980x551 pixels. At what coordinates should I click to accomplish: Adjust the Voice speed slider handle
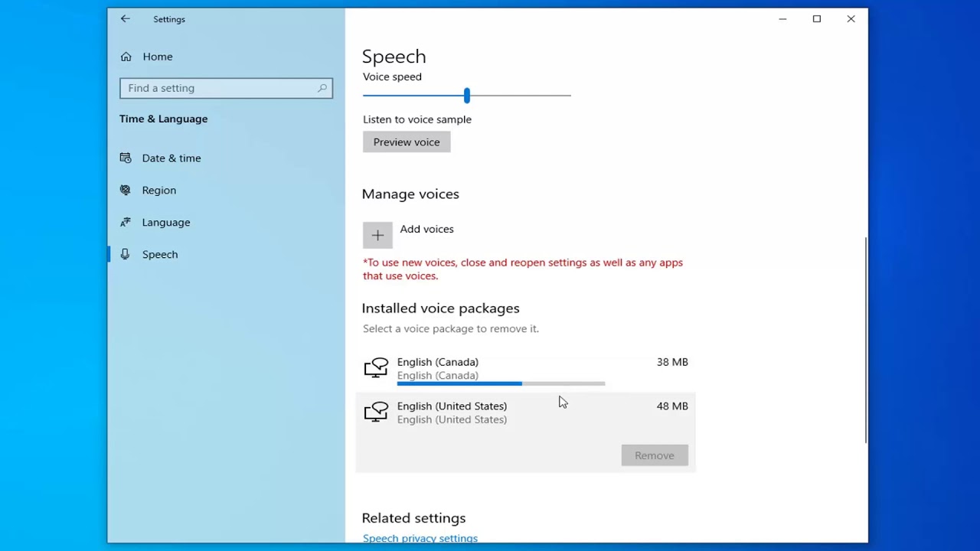466,96
